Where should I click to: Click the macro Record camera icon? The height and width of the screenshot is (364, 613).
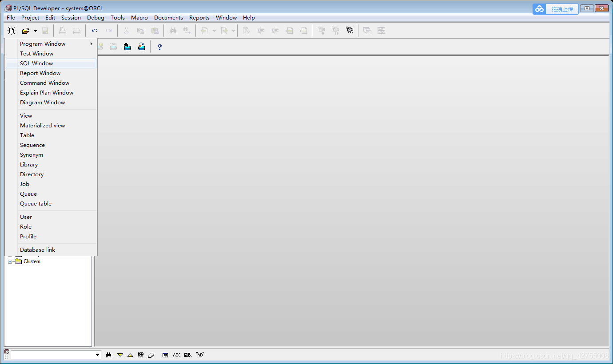click(321, 31)
